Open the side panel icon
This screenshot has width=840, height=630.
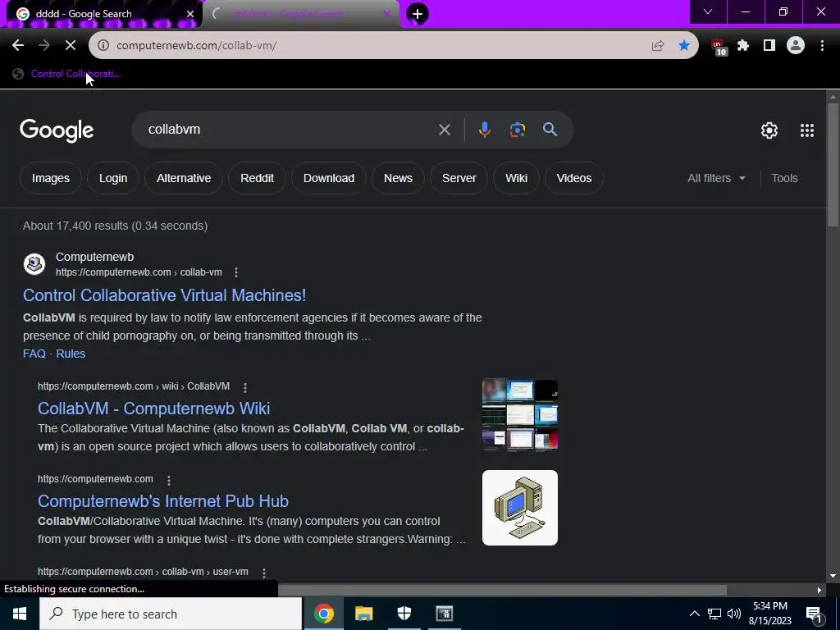[769, 46]
